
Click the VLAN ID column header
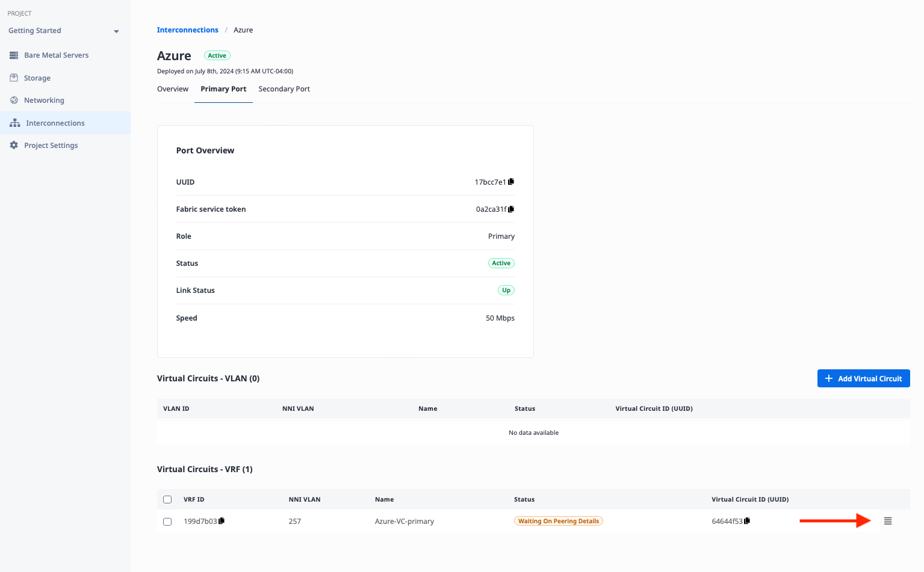[x=176, y=408]
